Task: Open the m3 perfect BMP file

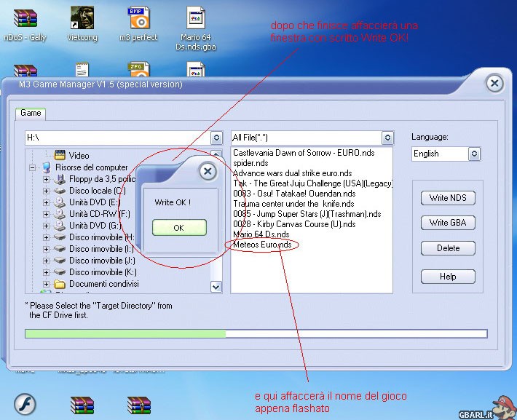Action: click(x=139, y=17)
